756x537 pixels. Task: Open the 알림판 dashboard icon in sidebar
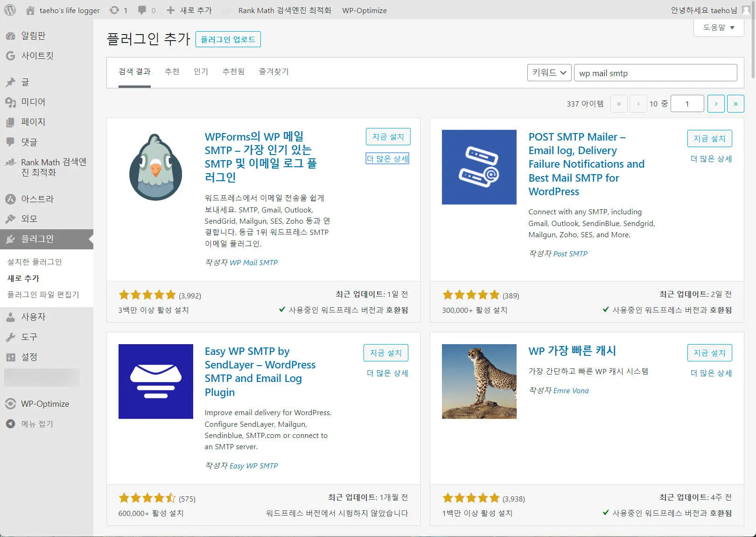click(x=10, y=36)
